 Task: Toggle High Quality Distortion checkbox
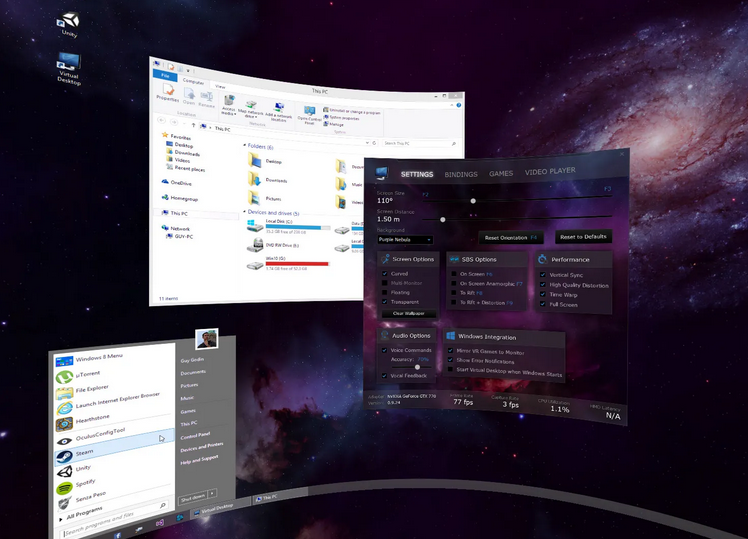click(x=543, y=285)
